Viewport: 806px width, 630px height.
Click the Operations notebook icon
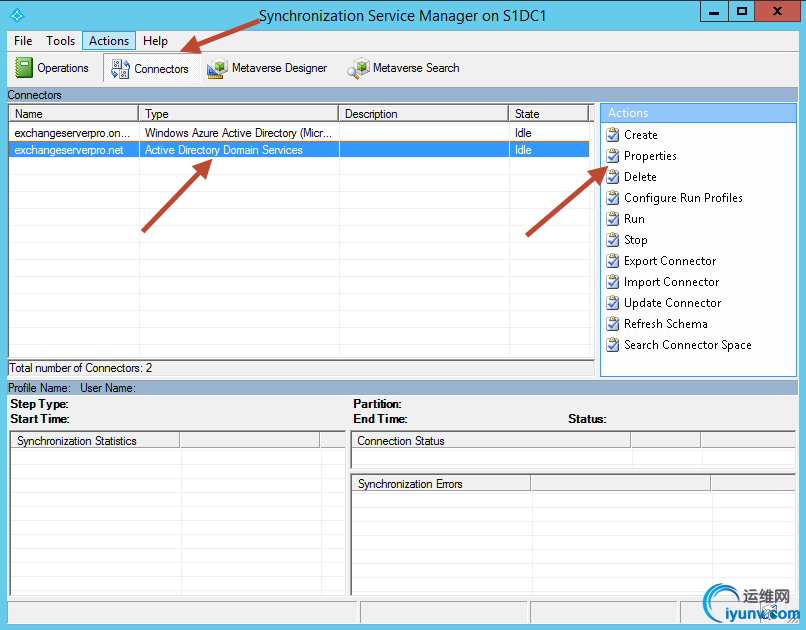24,68
